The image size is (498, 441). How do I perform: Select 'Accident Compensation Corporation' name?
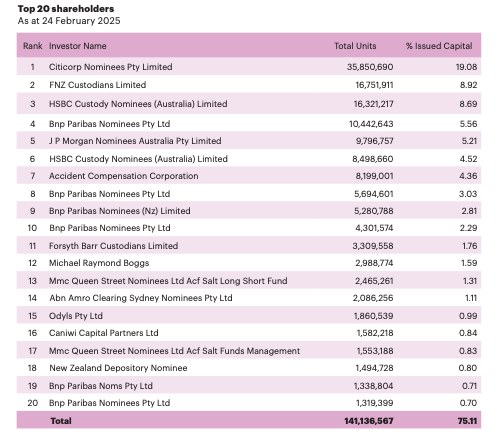coord(123,176)
